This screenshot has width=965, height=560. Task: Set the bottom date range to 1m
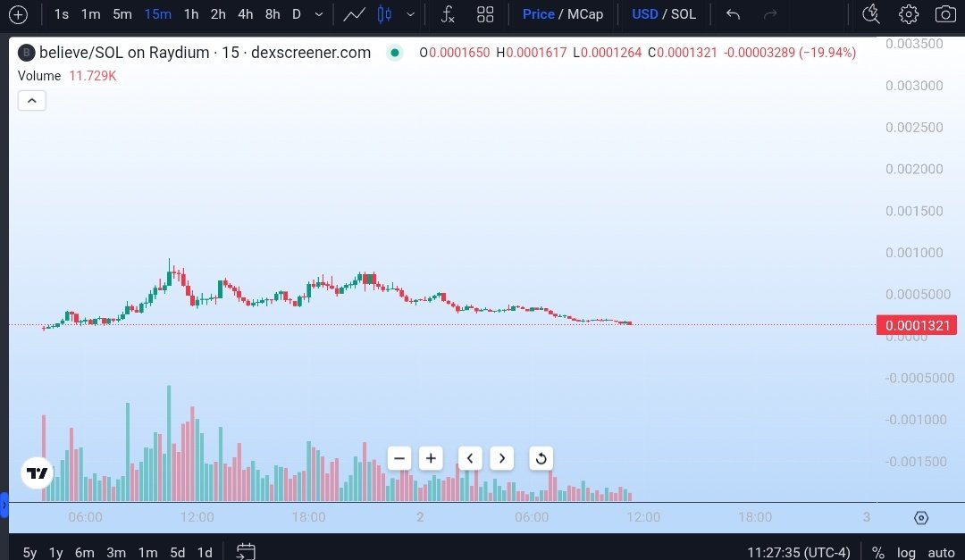click(147, 552)
